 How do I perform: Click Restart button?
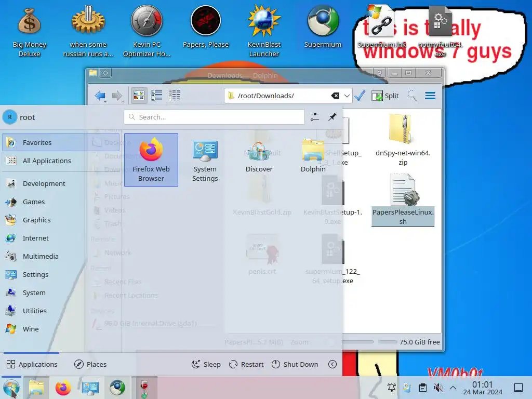pos(246,364)
